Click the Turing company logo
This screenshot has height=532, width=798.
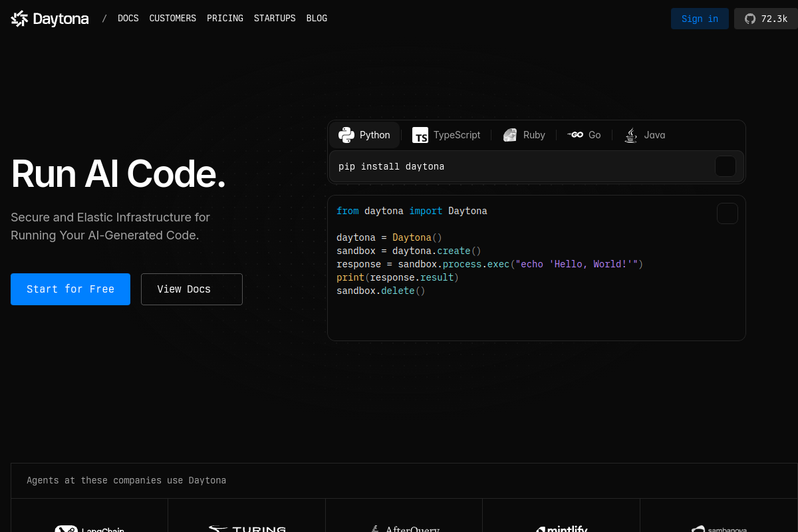coord(247,529)
